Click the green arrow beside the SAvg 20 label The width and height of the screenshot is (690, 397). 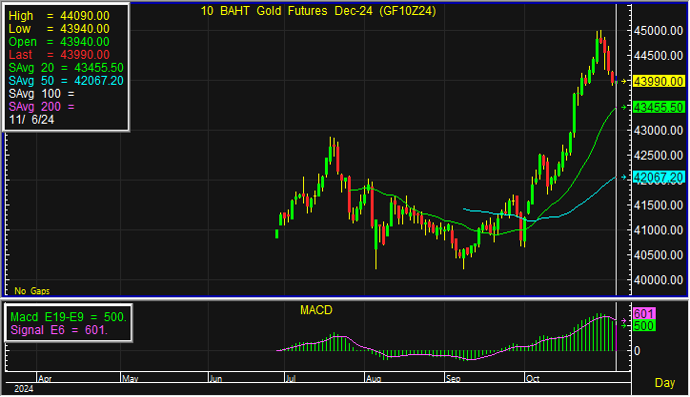[x=624, y=107]
